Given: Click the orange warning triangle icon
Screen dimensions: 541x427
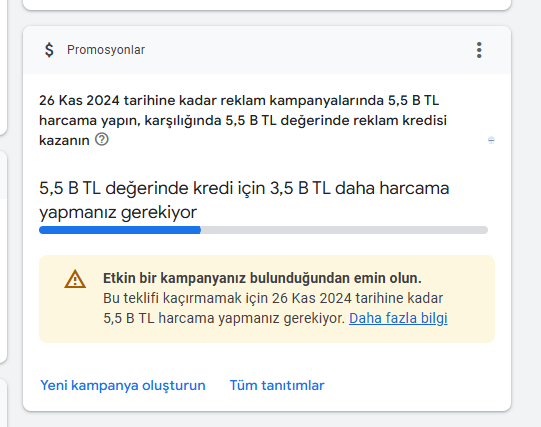Looking at the screenshot, I should [75, 279].
